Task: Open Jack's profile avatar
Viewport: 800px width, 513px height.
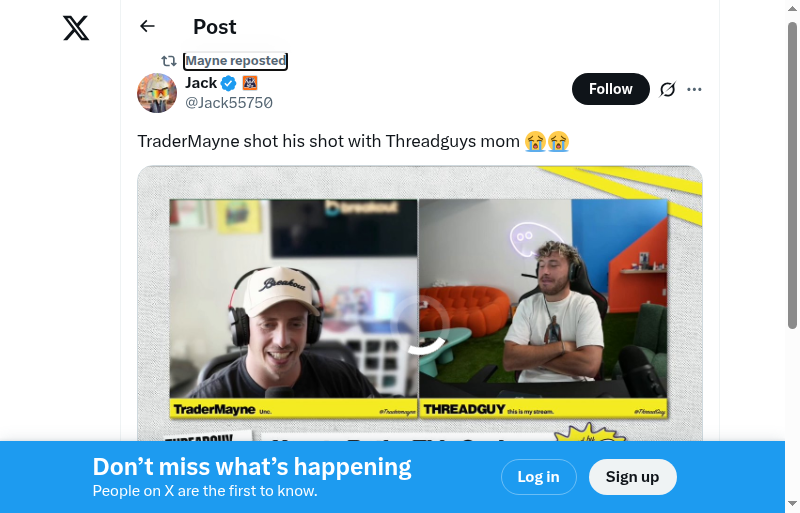Action: point(157,93)
